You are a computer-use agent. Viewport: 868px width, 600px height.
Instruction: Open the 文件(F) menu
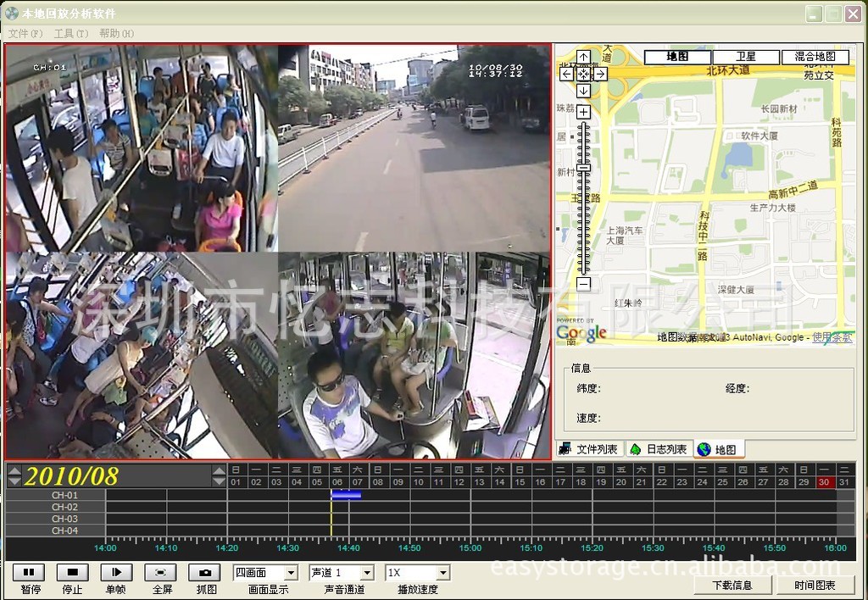tap(25, 33)
